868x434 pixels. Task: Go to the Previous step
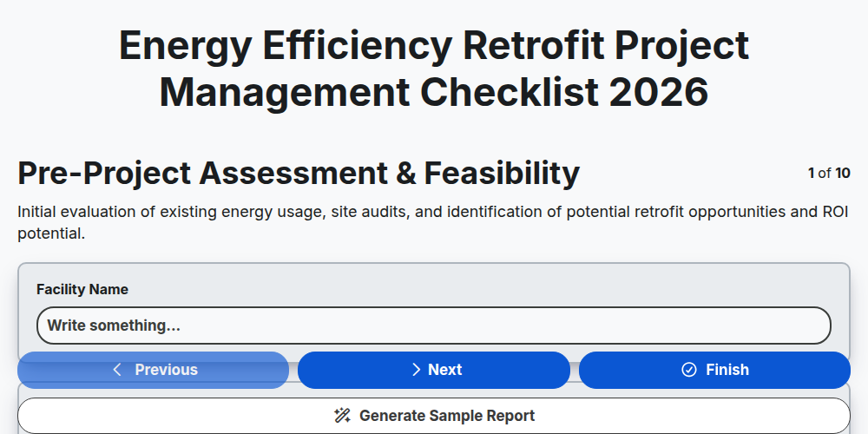click(x=154, y=370)
